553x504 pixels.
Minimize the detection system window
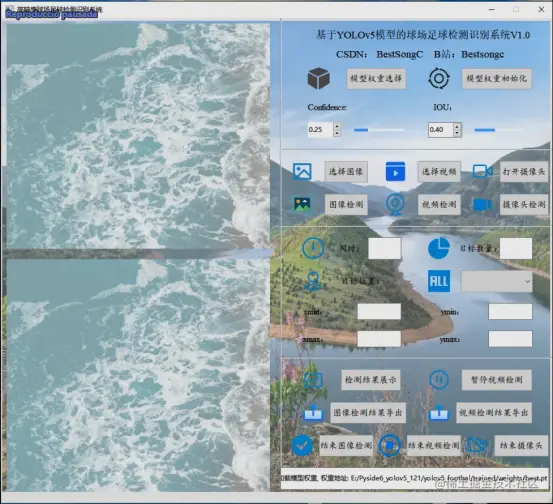(x=492, y=10)
